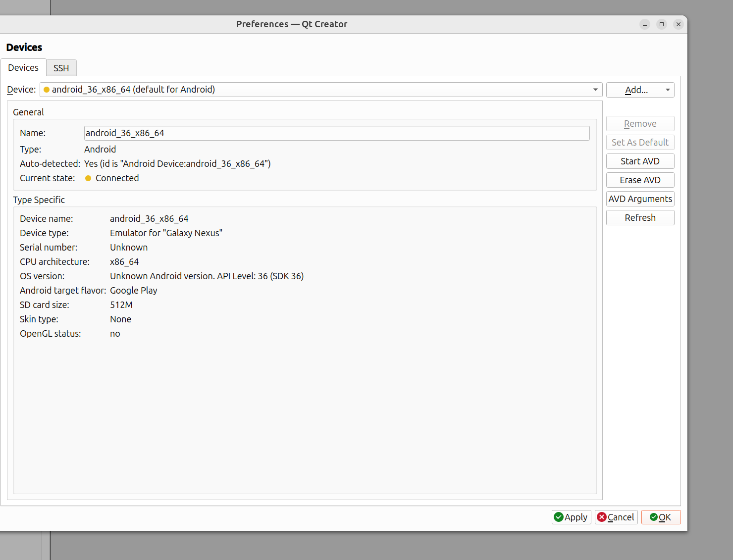Click the OpenGL status 'no' value
This screenshot has height=560, width=733.
pos(115,334)
